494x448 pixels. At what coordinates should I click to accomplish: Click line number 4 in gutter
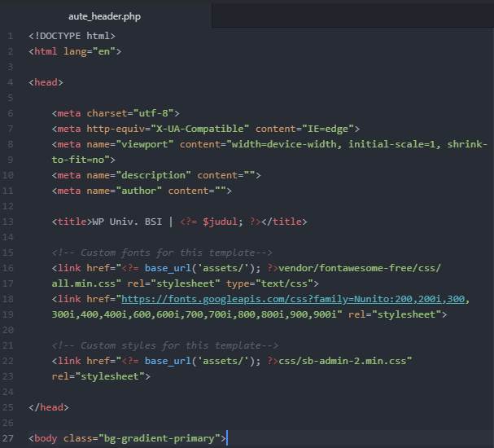coord(11,82)
